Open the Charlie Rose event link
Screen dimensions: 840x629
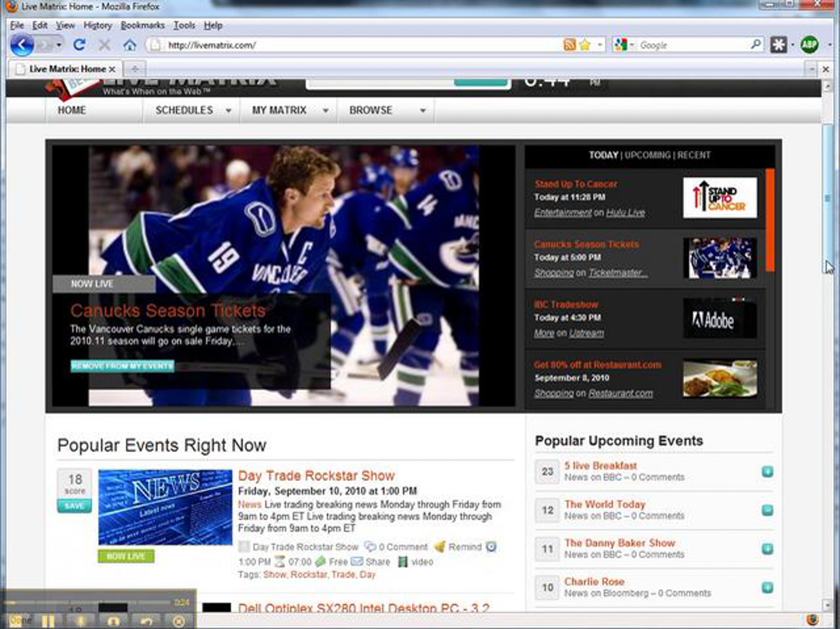tap(594, 581)
